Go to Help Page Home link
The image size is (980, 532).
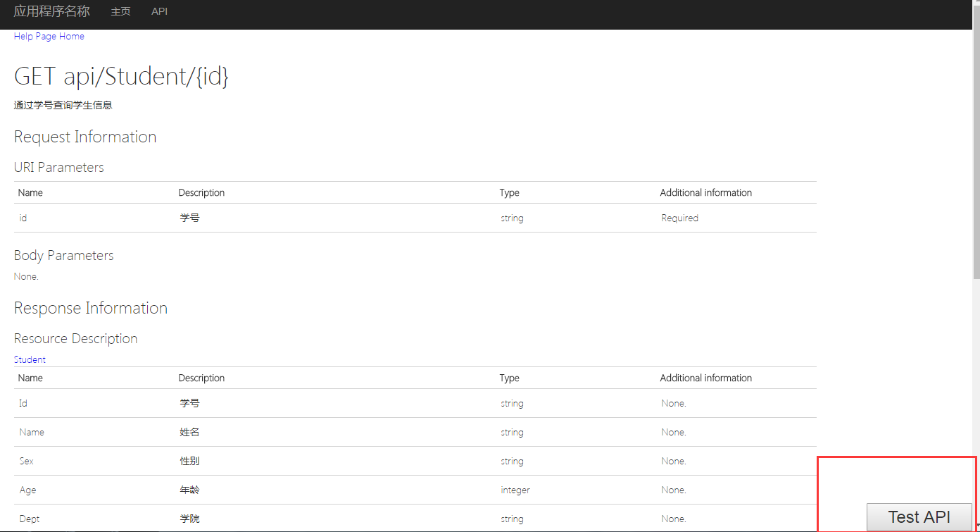(x=49, y=36)
